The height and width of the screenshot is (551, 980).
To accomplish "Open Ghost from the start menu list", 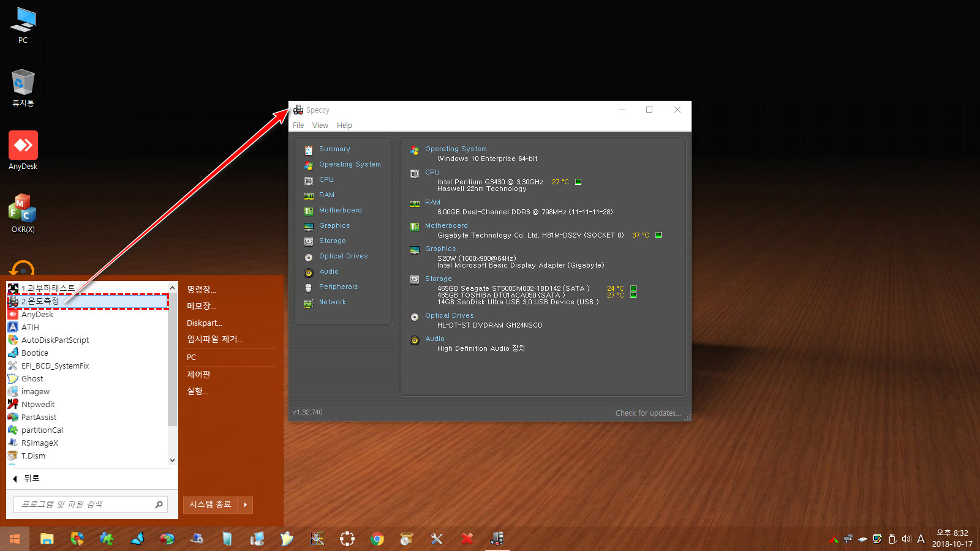I will tap(87, 378).
